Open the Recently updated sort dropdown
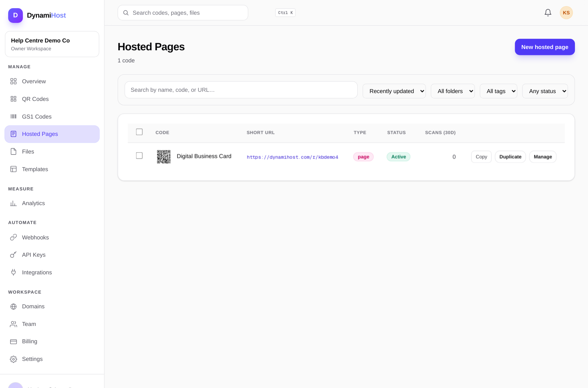Screen dimensions: 588x388 [x=394, y=91]
